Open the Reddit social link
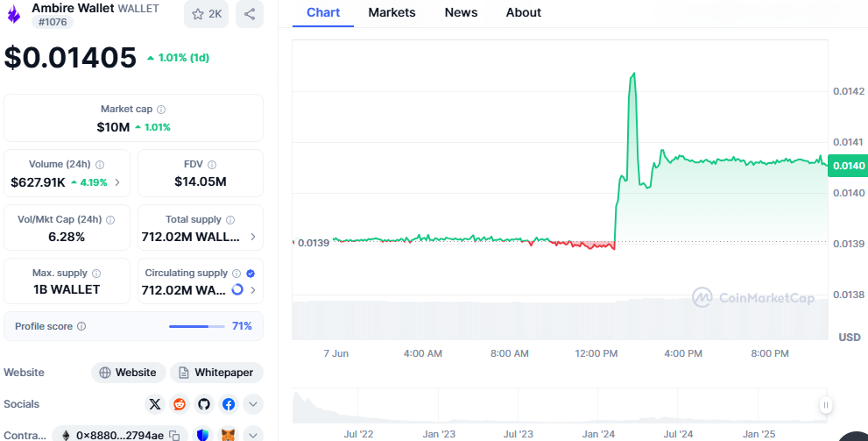This screenshot has height=441, width=868. (x=180, y=404)
